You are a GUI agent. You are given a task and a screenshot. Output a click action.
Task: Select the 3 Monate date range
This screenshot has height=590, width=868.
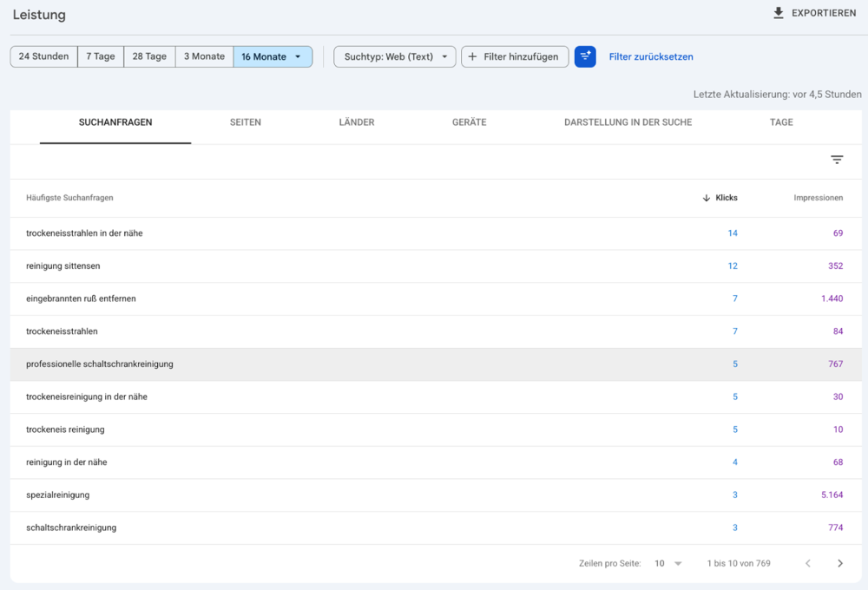pos(204,56)
